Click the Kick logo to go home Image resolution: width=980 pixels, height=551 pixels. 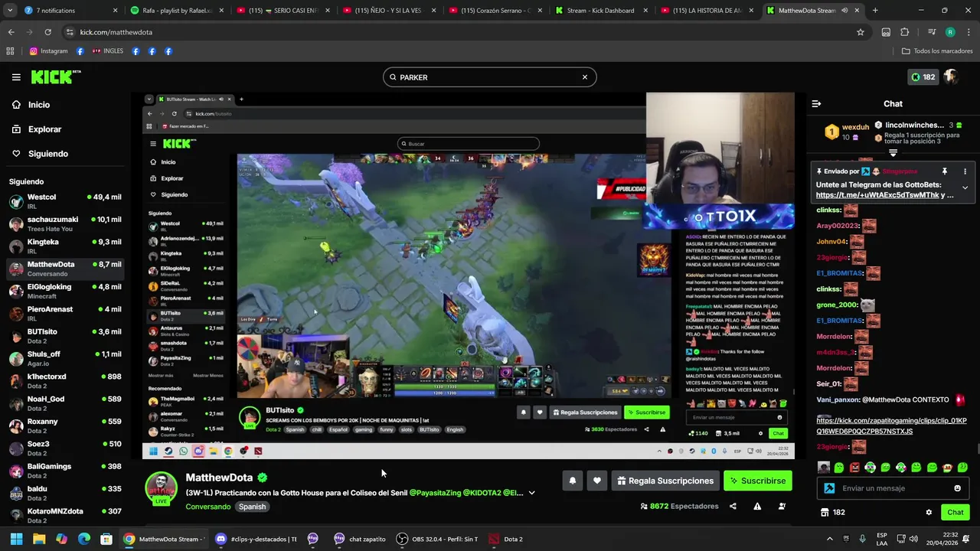coord(55,77)
